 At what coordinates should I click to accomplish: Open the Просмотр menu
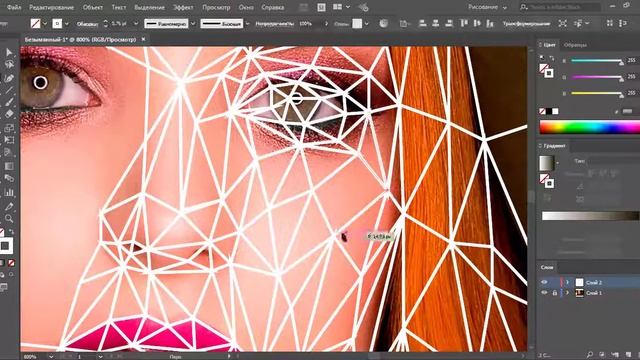click(x=216, y=7)
